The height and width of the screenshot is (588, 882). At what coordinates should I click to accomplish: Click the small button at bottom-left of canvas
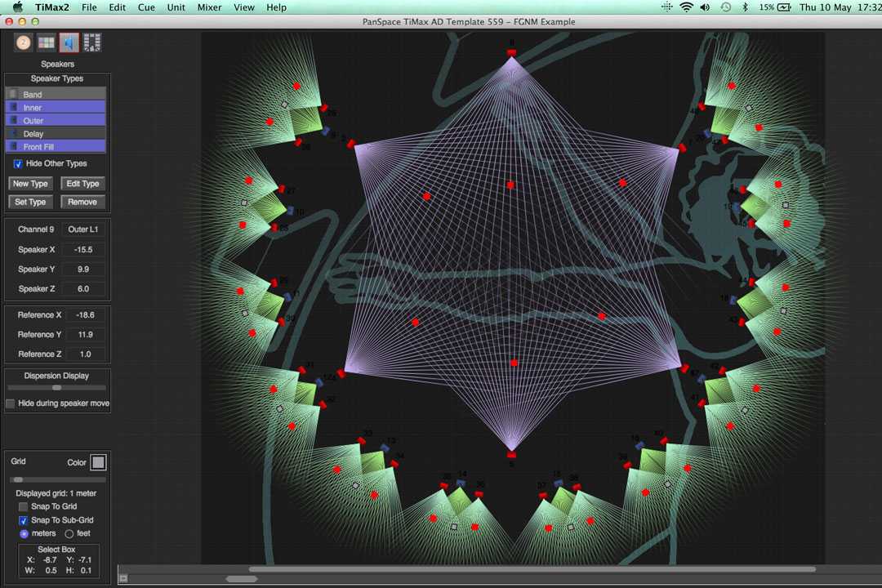tap(123, 578)
